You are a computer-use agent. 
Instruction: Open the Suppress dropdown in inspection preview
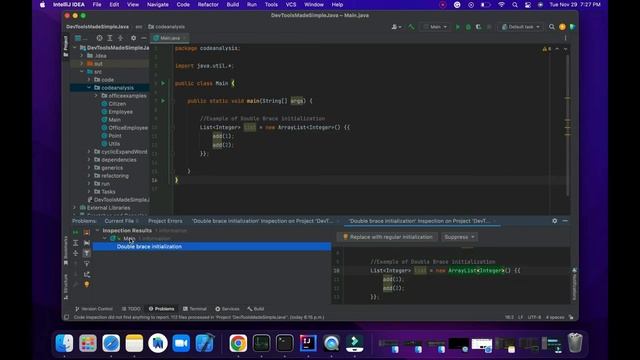(460, 237)
